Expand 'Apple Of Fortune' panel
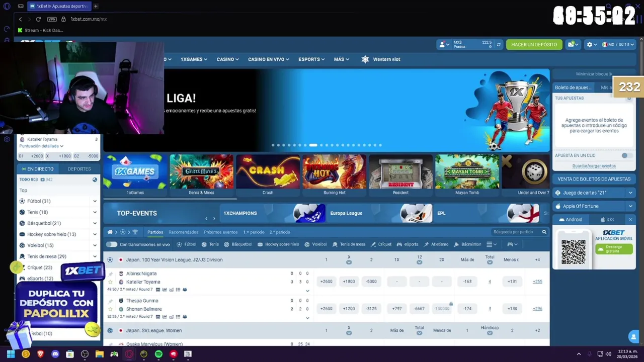The width and height of the screenshot is (644, 362). coord(630,206)
